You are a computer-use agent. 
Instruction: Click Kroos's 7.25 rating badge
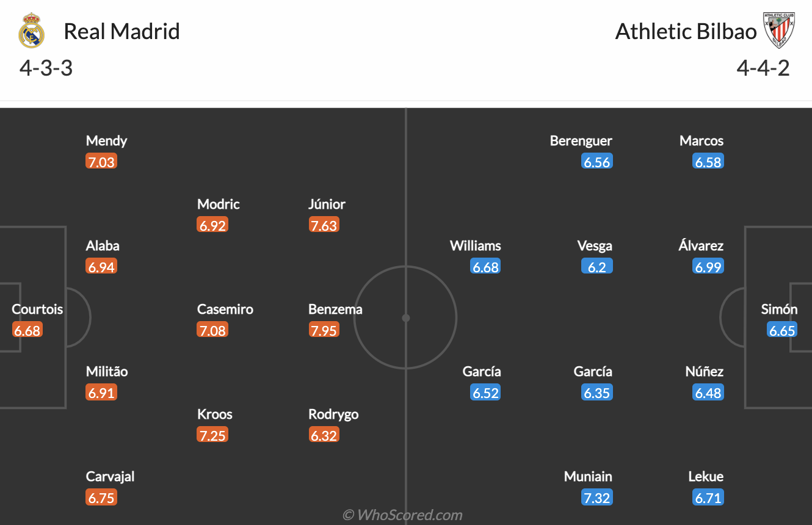[x=212, y=434]
